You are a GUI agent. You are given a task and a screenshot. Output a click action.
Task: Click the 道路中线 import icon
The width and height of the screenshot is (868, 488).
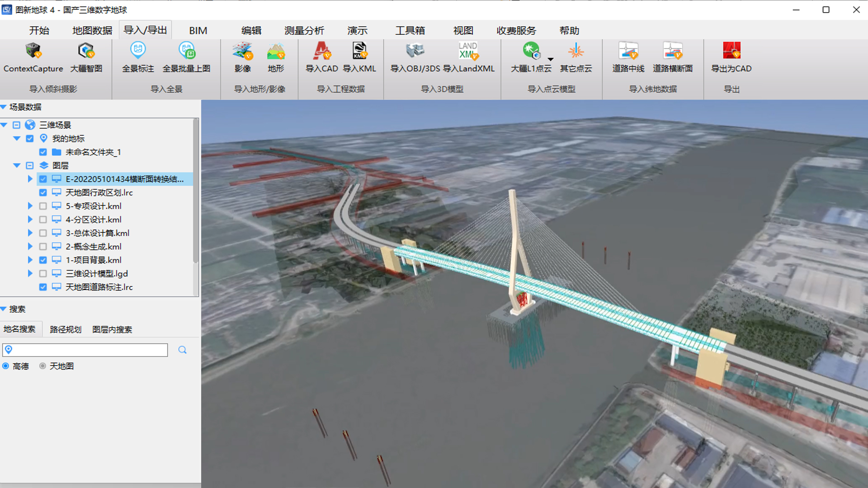pyautogui.click(x=628, y=52)
